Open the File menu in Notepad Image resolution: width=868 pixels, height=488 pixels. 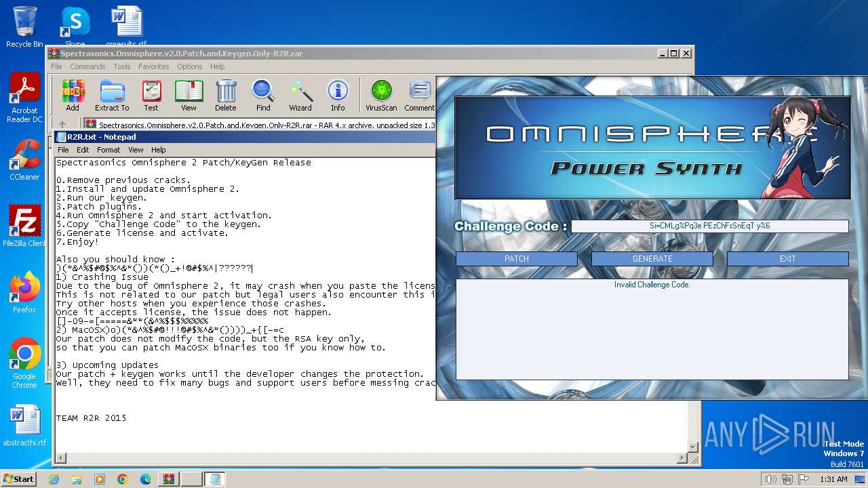63,150
